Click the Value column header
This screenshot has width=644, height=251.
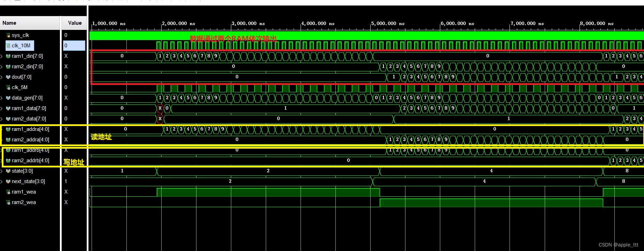[x=75, y=23]
